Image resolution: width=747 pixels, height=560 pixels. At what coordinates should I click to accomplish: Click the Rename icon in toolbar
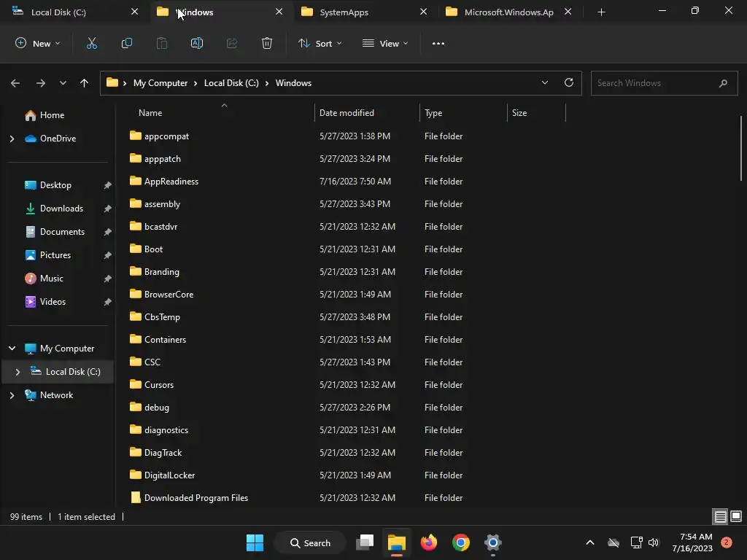pos(197,43)
